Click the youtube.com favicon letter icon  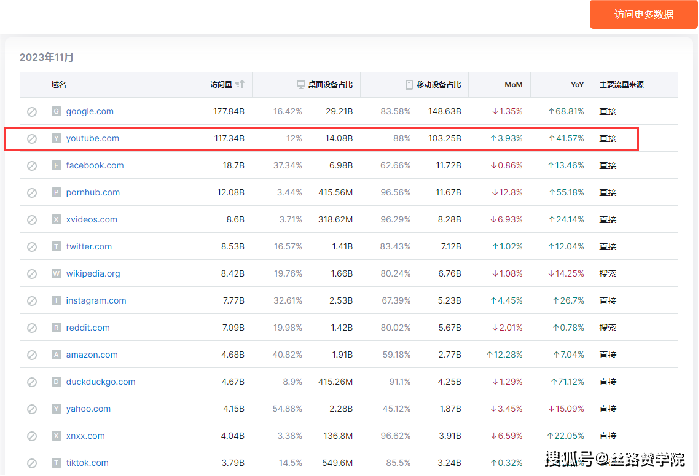[x=56, y=138]
